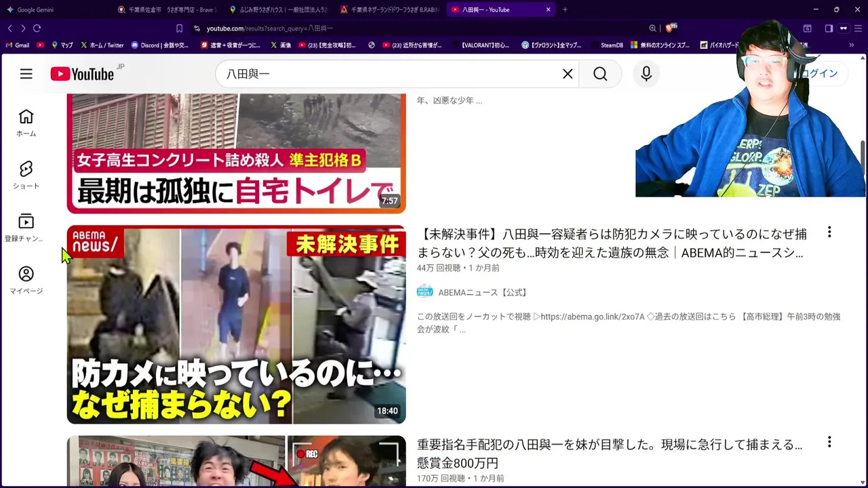Switch to the ふじみ野うさぎハウス tab
This screenshot has width=868, height=488.
[278, 9]
